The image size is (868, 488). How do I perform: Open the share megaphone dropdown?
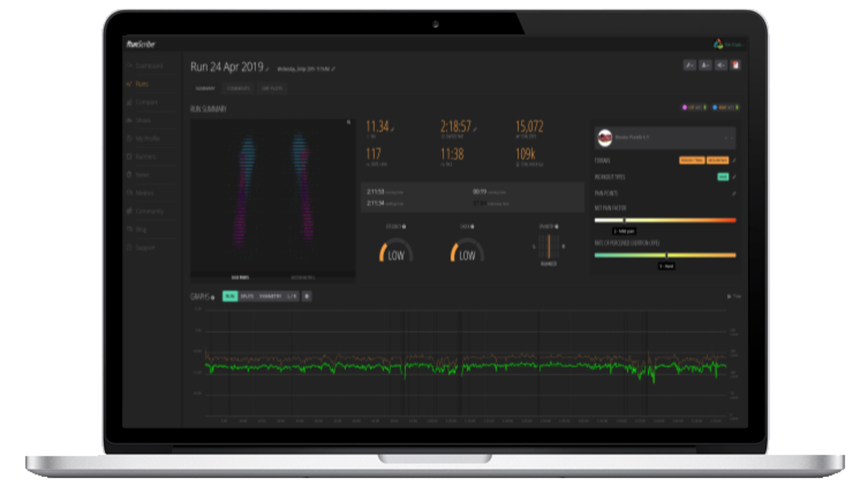point(721,66)
